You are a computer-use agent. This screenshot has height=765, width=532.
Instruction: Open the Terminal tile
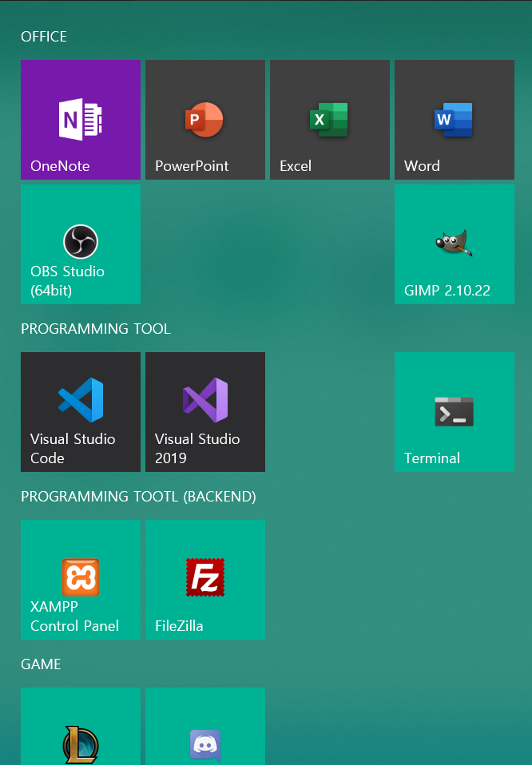455,412
